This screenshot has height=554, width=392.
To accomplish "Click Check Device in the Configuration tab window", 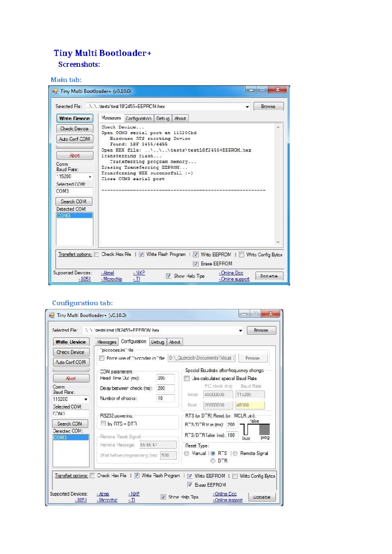I will [x=71, y=352].
